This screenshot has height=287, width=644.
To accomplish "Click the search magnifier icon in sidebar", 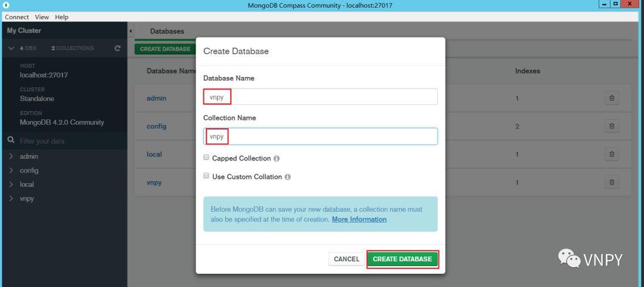I will click(11, 141).
